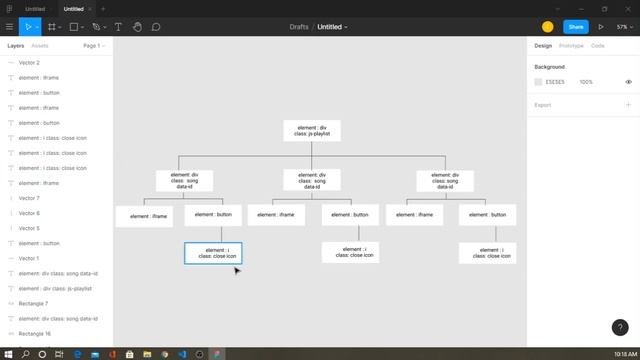Open the Figma main hamburger menu
This screenshot has width=640, height=360.
9,27
